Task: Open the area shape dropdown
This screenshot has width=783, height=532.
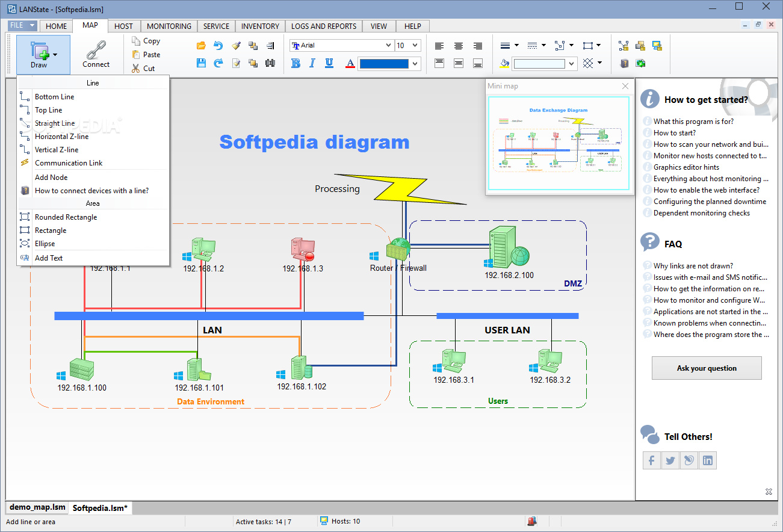Action: 599,45
